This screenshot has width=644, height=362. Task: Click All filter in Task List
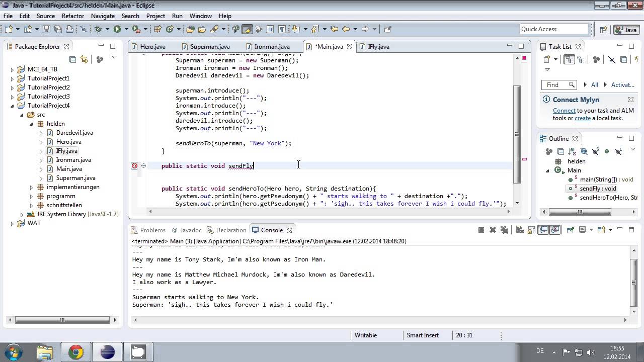(595, 85)
